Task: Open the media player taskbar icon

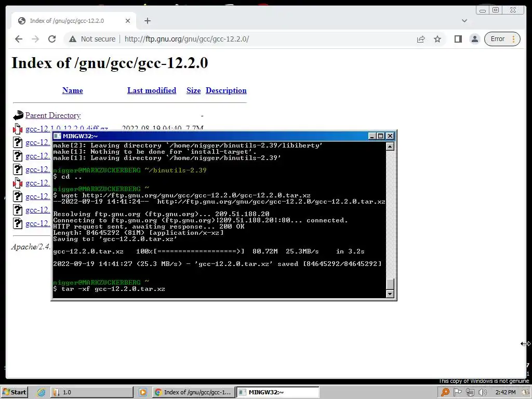Action: click(143, 392)
